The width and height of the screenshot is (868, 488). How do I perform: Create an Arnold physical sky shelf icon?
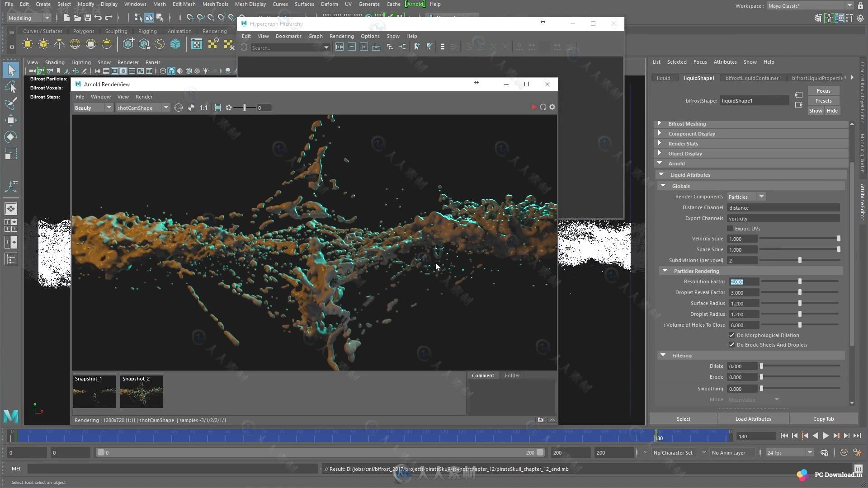pyautogui.click(x=107, y=44)
